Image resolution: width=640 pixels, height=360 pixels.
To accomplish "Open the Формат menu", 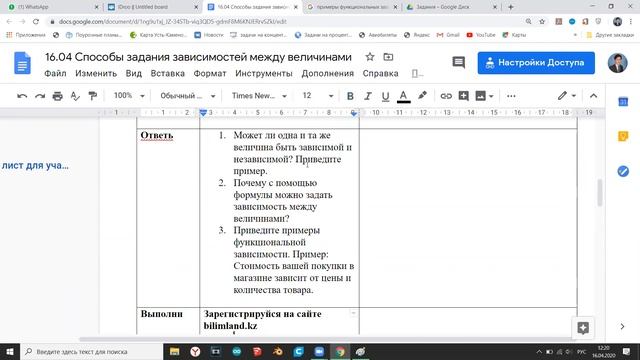I will pyautogui.click(x=210, y=73).
